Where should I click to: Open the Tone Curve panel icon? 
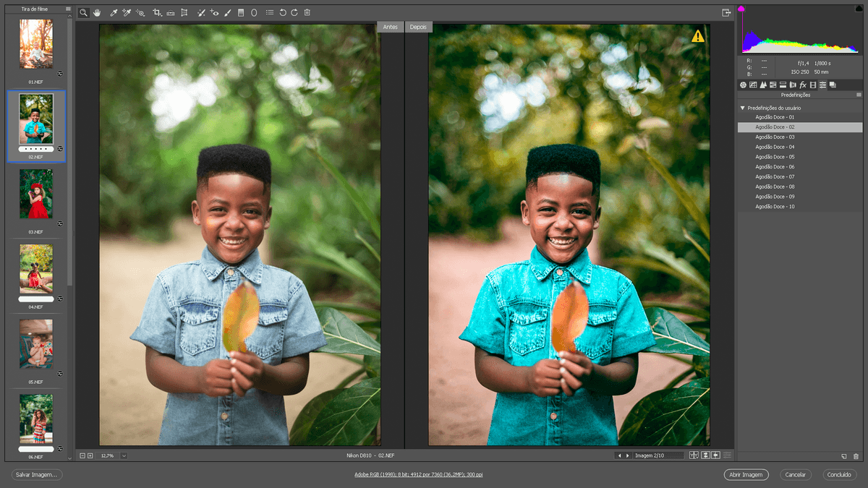point(753,85)
